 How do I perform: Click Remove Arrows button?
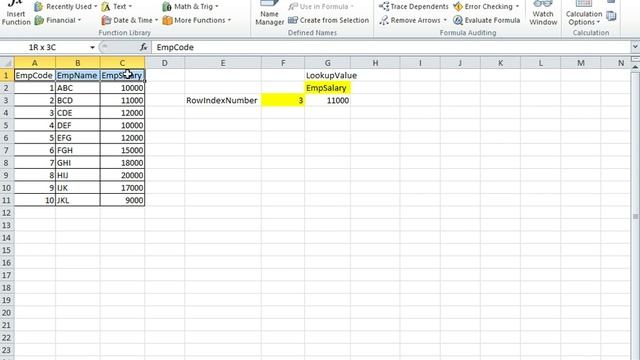point(412,20)
